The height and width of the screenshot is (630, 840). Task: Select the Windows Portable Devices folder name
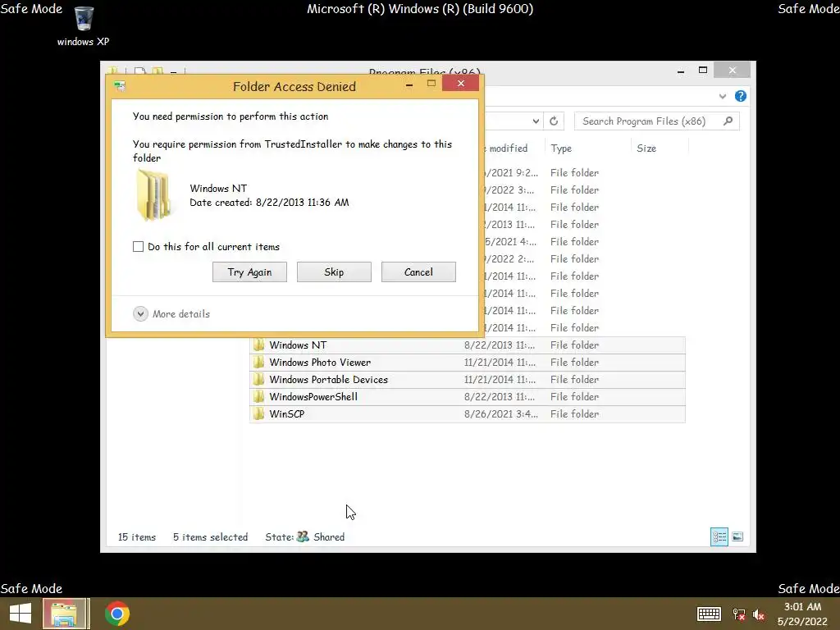click(328, 380)
